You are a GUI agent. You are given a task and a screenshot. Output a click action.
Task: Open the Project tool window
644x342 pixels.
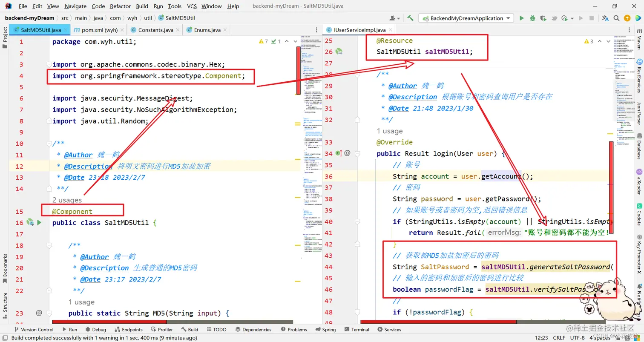click(5, 37)
